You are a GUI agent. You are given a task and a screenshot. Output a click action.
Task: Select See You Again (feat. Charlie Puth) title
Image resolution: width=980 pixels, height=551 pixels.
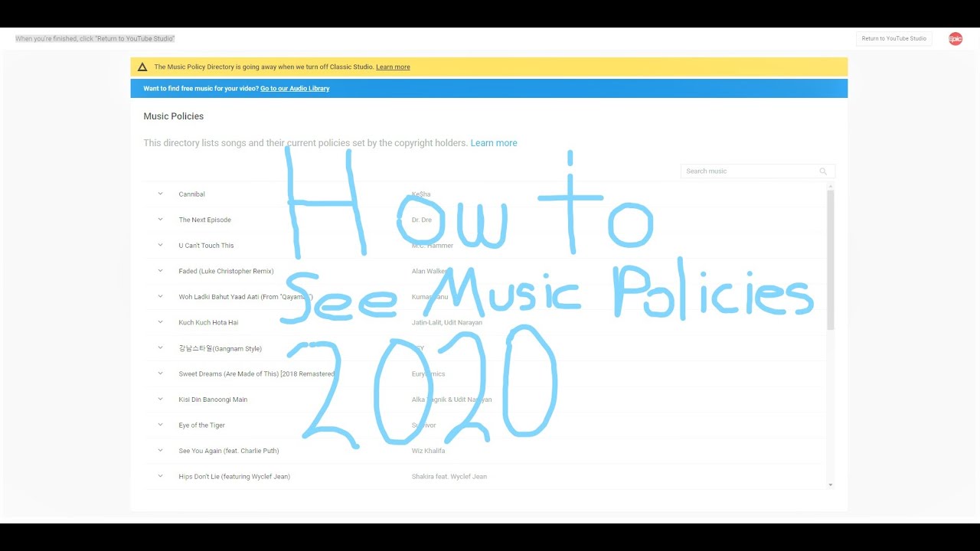click(229, 451)
